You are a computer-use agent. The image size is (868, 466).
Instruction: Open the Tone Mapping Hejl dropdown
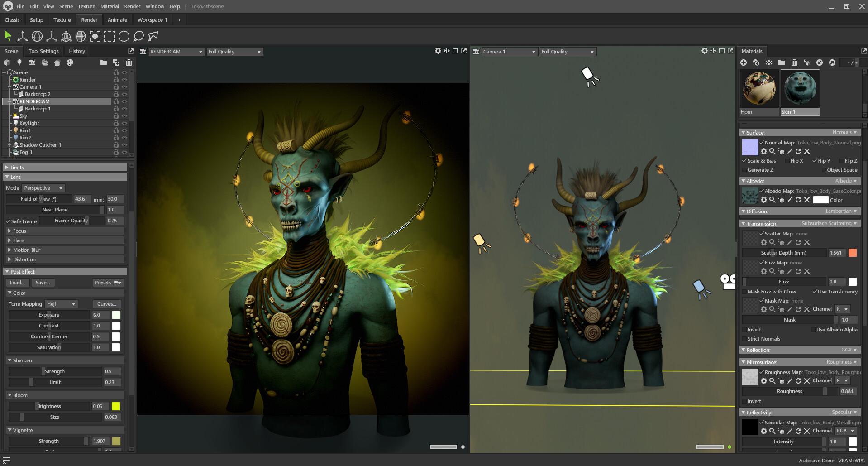(x=61, y=304)
